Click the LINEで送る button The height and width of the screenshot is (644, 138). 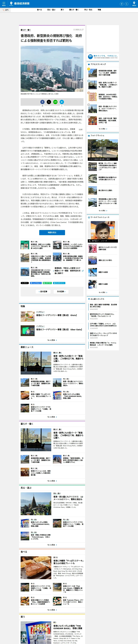point(47,283)
